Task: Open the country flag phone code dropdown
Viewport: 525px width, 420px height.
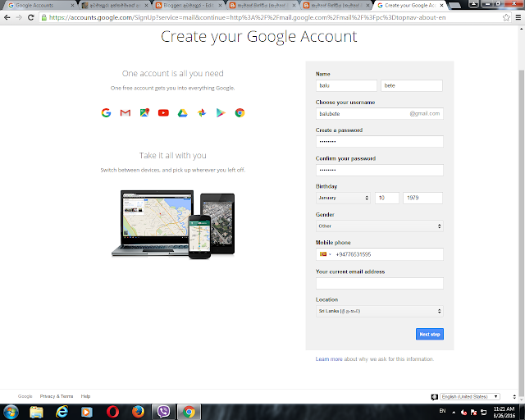Action: [325, 254]
